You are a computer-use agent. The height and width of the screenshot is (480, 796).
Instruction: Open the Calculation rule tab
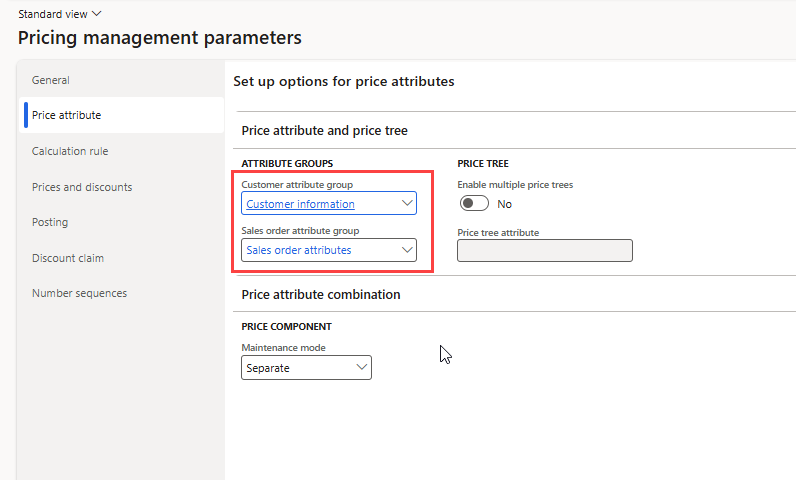coord(70,151)
